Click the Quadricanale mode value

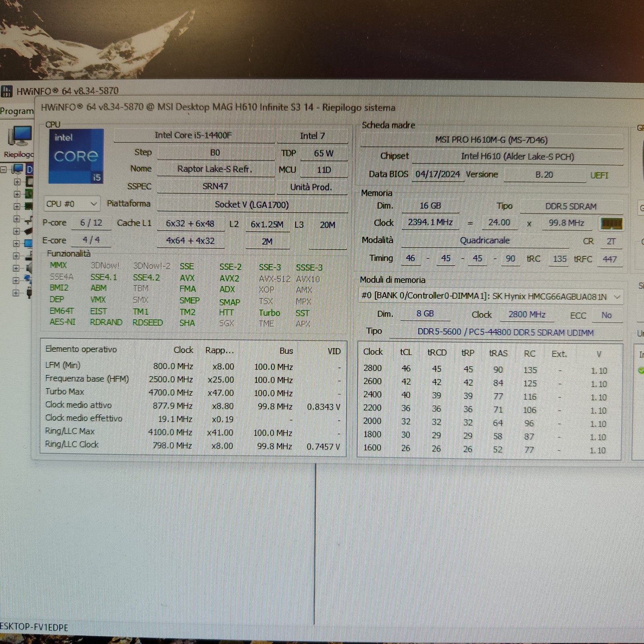click(485, 241)
